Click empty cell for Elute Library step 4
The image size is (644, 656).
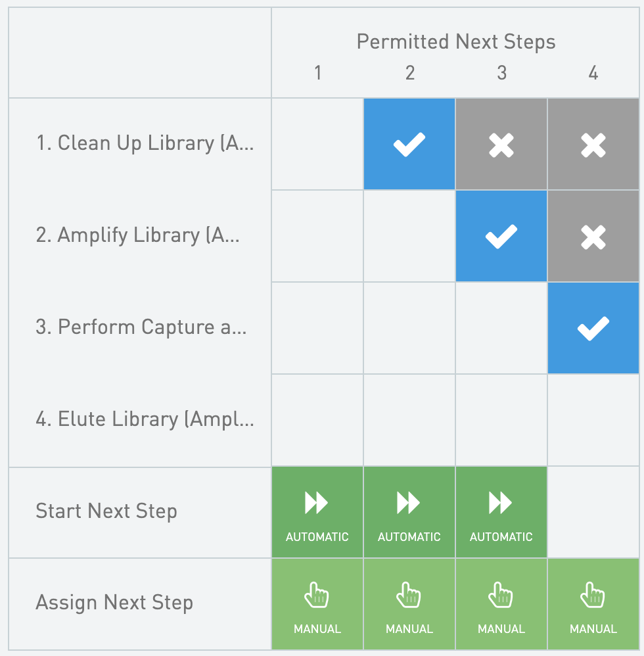pyautogui.click(x=593, y=420)
